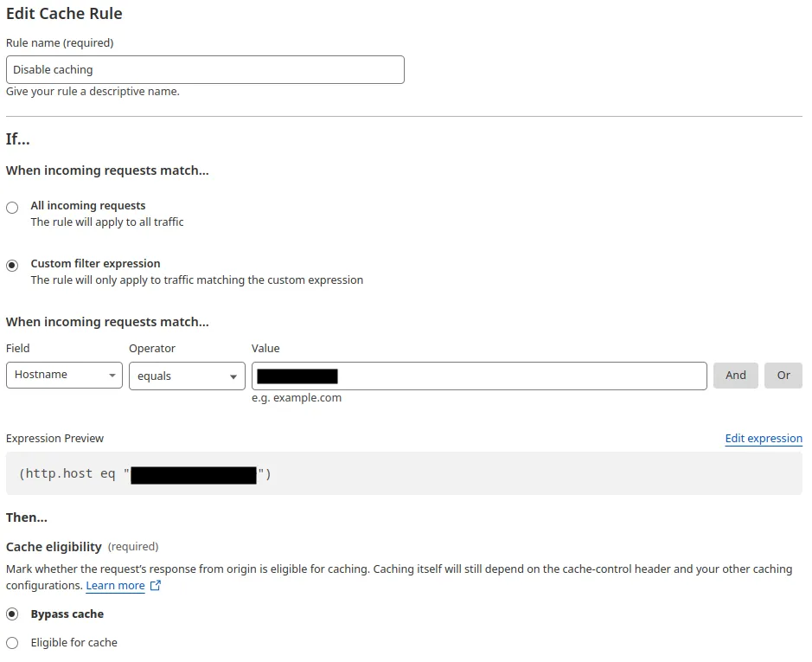Open the Learn more documentation link
Image resolution: width=812 pixels, height=662 pixels.
pyautogui.click(x=115, y=585)
